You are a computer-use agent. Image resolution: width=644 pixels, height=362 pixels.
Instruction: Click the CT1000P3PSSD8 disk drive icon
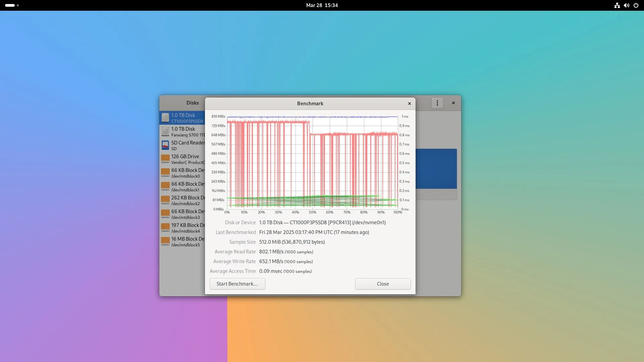(x=165, y=118)
